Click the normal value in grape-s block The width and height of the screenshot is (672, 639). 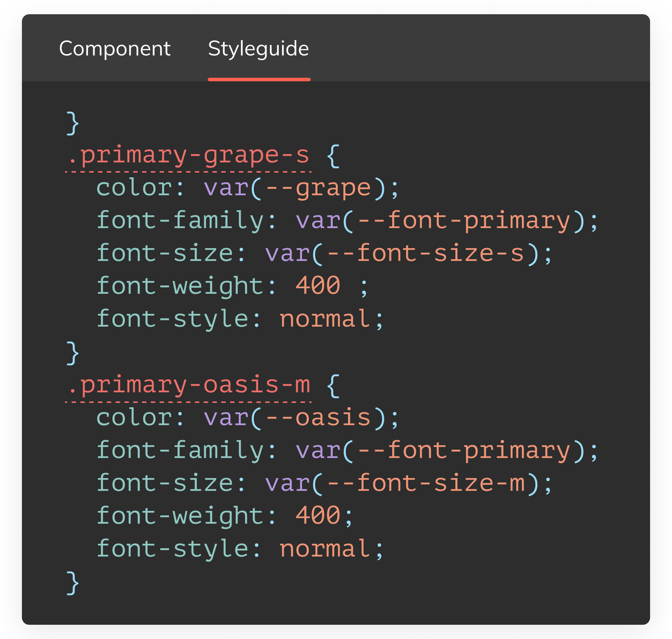(325, 319)
